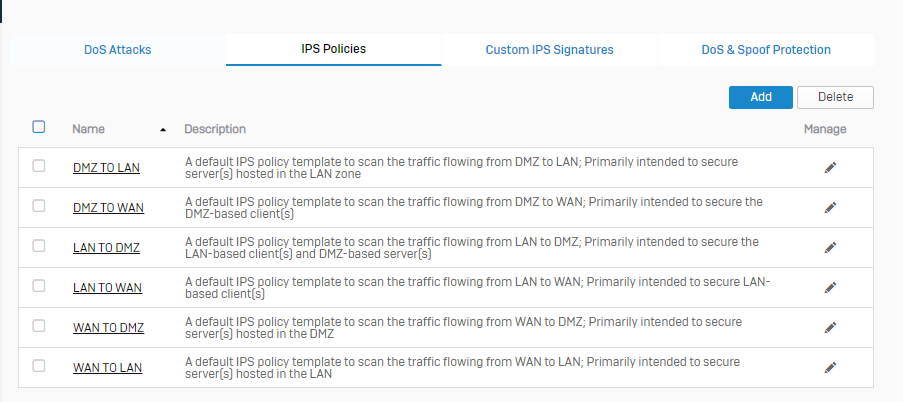Open the Custom IPS Signatures tab
Screen dimensions: 903x402
pos(549,49)
